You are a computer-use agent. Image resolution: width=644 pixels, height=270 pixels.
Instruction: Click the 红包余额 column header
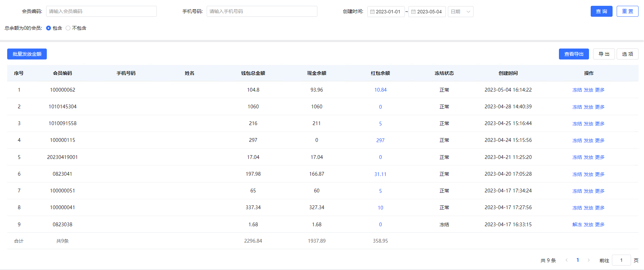[380, 73]
